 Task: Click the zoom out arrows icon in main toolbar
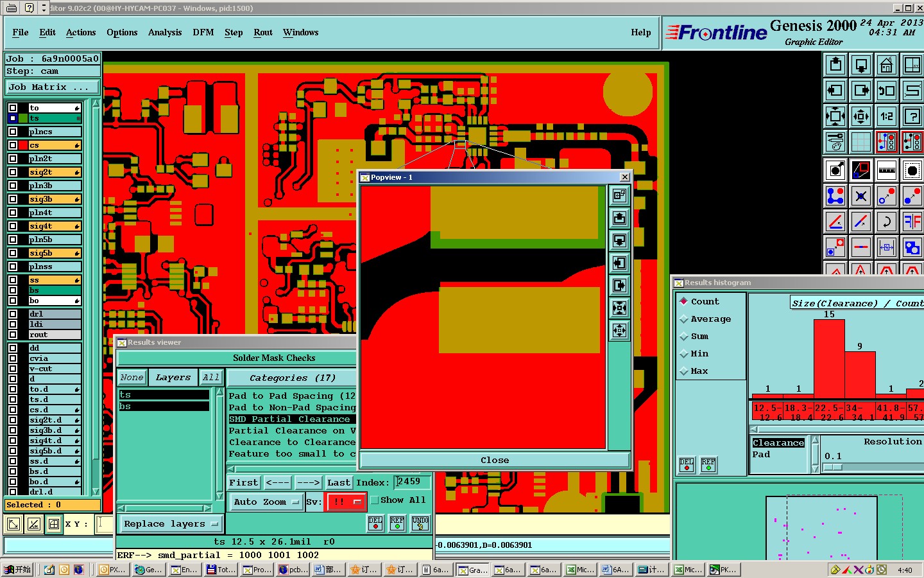861,116
